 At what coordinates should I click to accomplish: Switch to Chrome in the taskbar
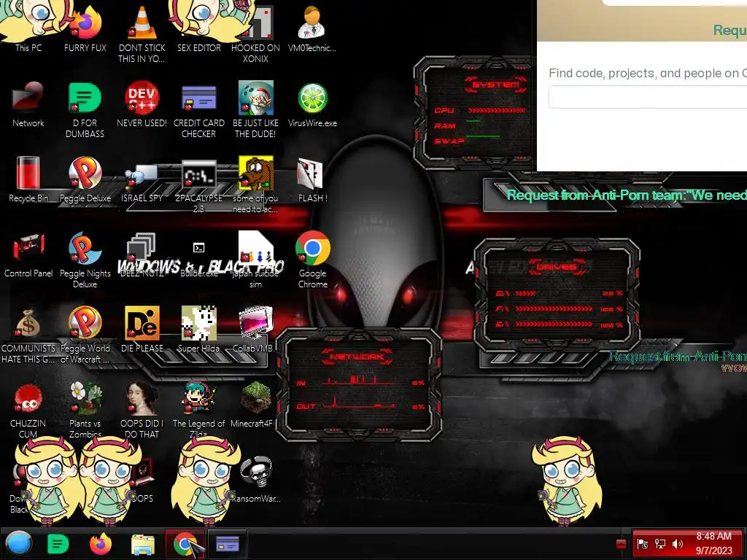click(x=185, y=544)
